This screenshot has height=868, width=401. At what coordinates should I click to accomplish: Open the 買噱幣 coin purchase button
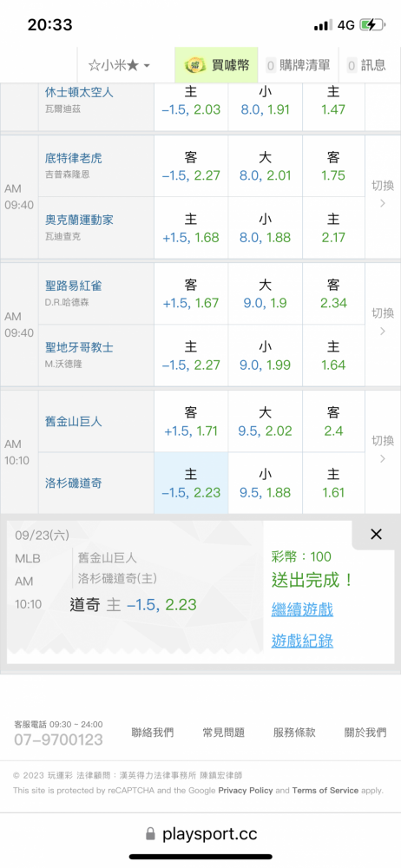(217, 65)
